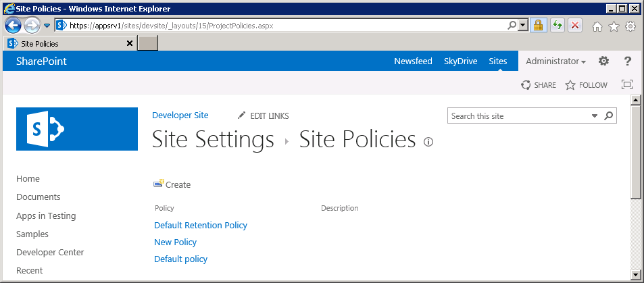Click the IE favorites star icon
Image resolution: width=644 pixels, height=283 pixels.
click(614, 26)
